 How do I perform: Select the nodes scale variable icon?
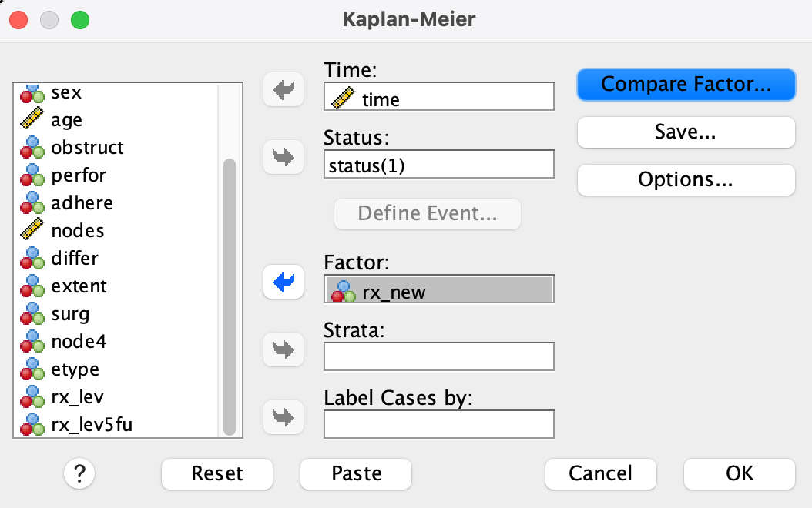click(x=32, y=231)
